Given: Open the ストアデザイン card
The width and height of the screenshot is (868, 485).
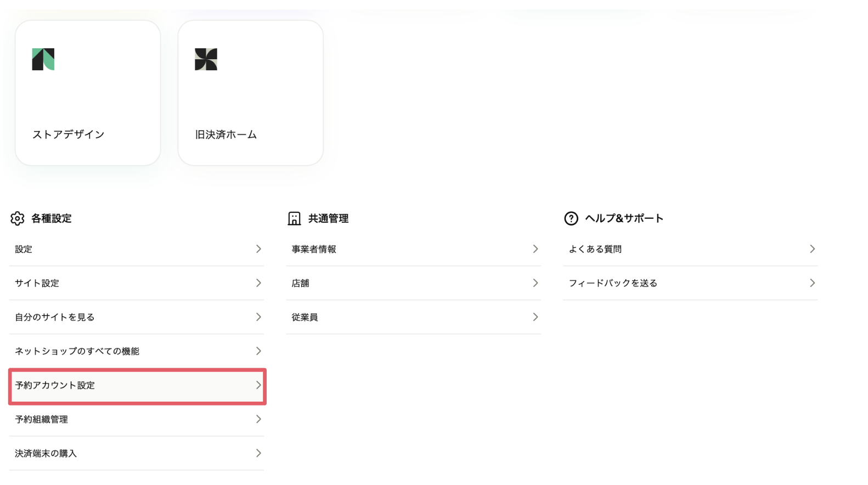Looking at the screenshot, I should coord(88,93).
